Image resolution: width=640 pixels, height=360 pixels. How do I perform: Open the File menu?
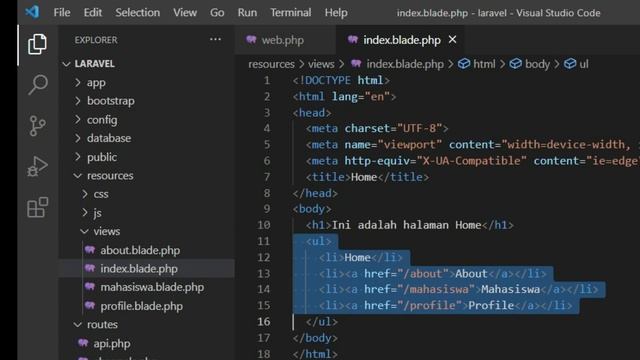pos(62,13)
